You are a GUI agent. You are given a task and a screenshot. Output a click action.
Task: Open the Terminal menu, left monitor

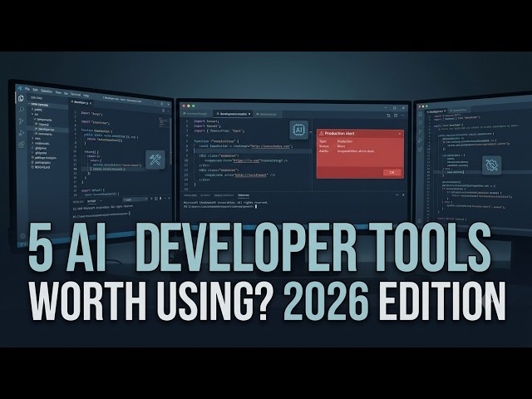point(76,94)
